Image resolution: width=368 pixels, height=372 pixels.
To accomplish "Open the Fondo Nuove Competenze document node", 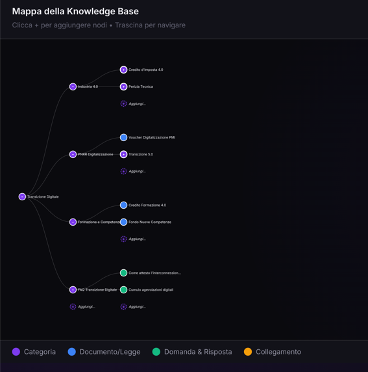I will pos(124,222).
